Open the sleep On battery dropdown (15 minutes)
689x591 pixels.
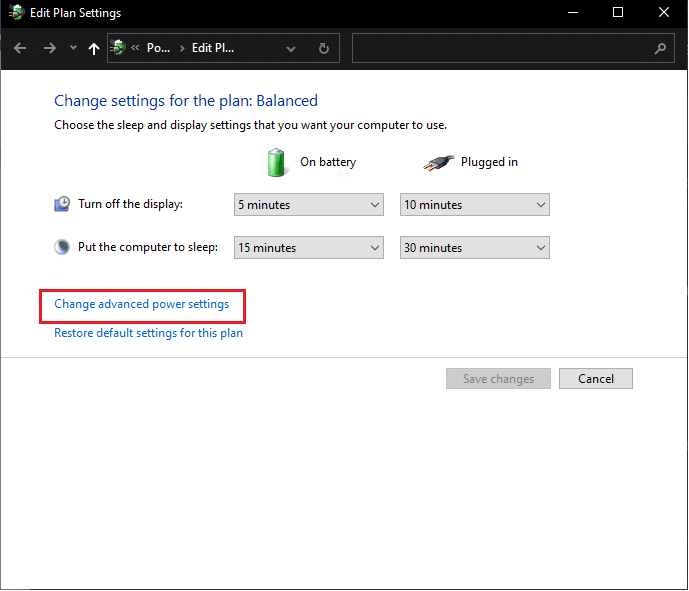(x=309, y=248)
